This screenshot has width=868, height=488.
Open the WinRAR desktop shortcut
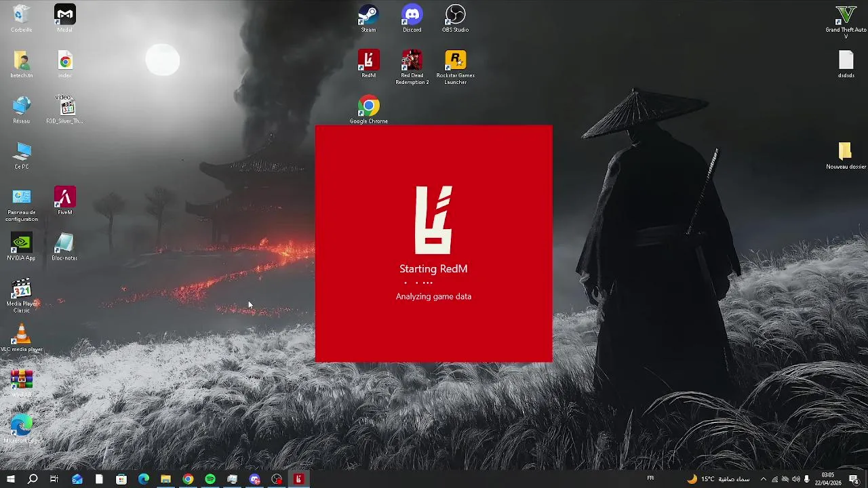point(21,384)
